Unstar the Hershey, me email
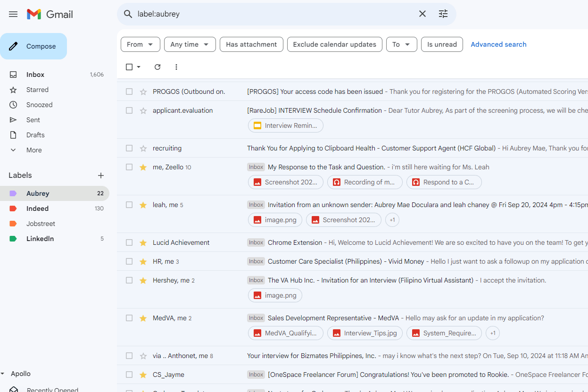 pos(143,280)
